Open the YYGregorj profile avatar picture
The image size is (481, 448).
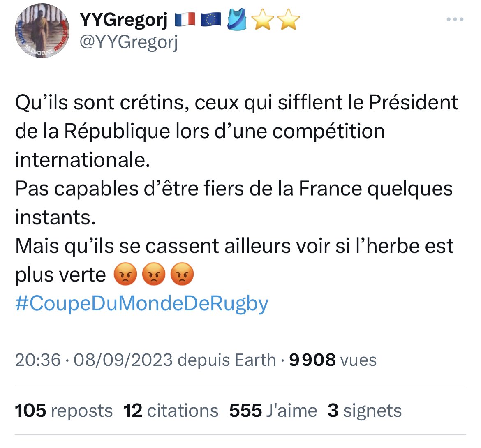coord(42,31)
